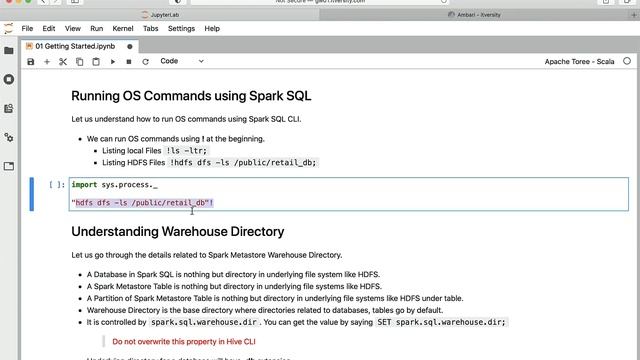Click the bullet about Database in Spark SQL

tap(233, 274)
